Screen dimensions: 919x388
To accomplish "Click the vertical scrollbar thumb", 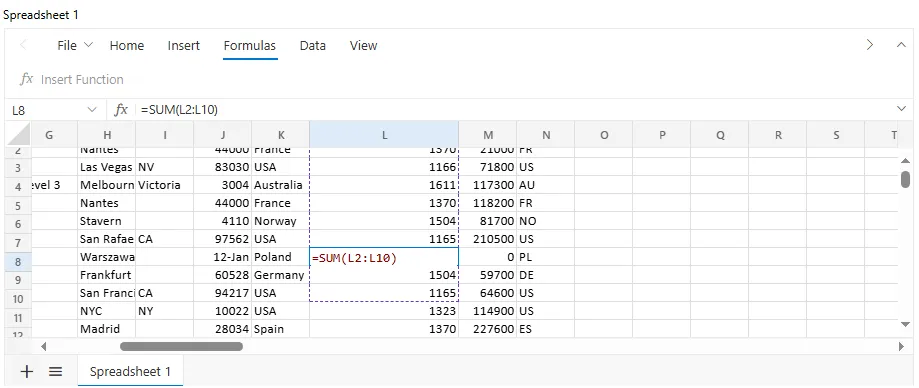I will click(906, 179).
